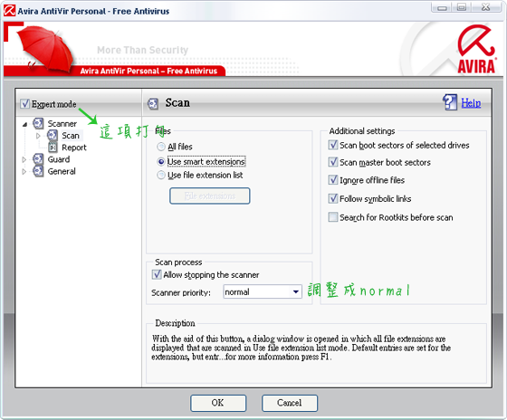Select Scan item in the tree

[x=71, y=136]
